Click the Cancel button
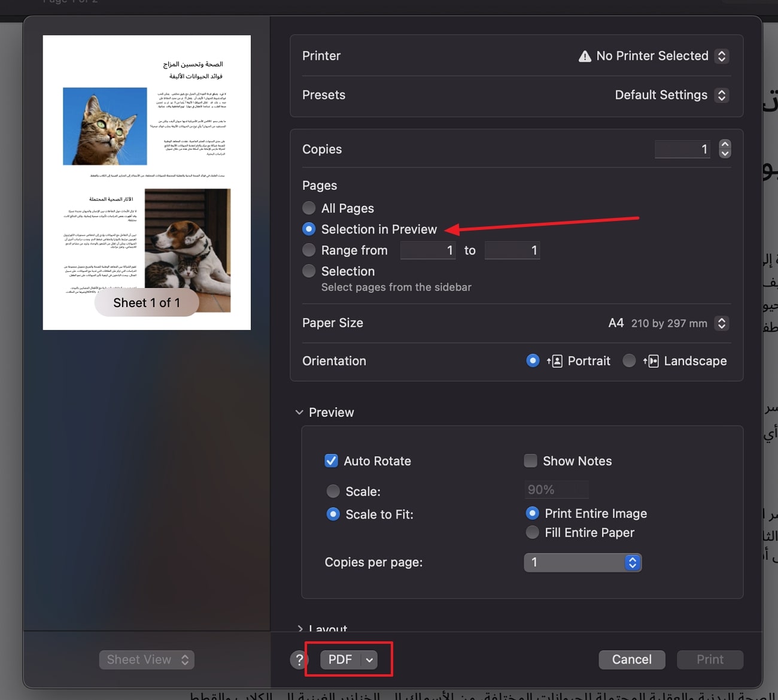Screen dimensions: 778x700 click(631, 659)
